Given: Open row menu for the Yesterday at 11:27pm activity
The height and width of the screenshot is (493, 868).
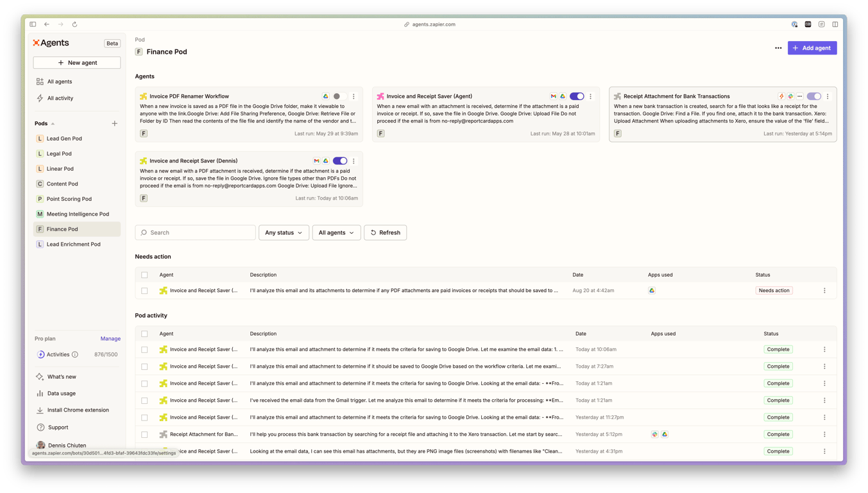Looking at the screenshot, I should pos(825,417).
